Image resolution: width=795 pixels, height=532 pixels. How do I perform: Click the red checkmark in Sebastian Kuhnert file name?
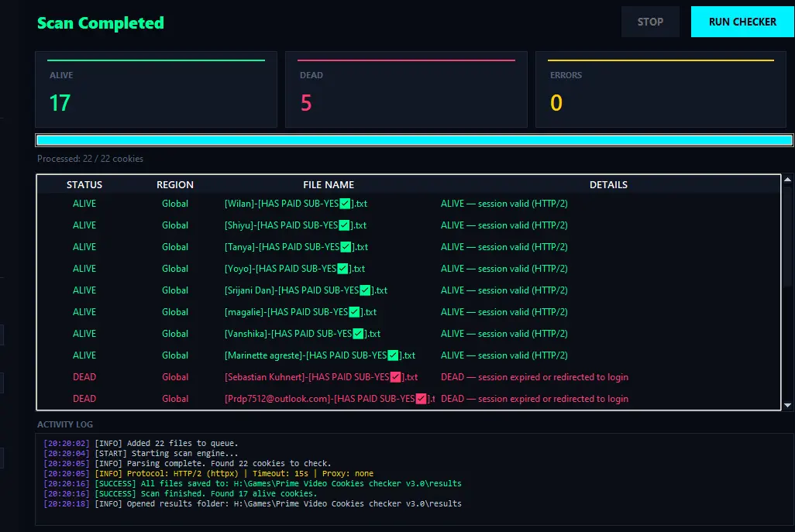click(x=395, y=377)
